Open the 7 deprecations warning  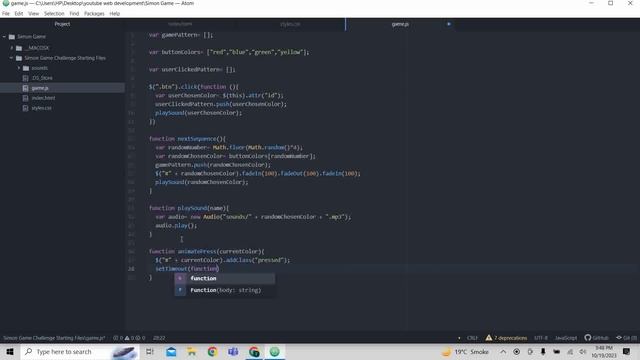point(506,338)
